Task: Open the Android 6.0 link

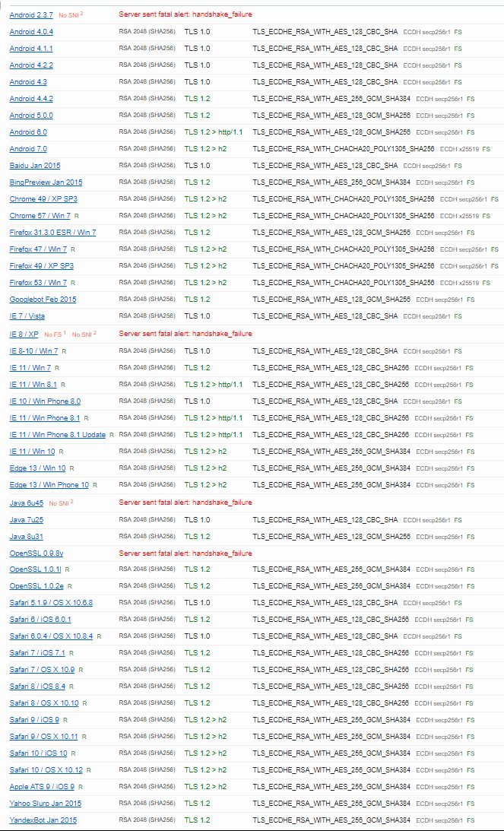Action: 28,132
